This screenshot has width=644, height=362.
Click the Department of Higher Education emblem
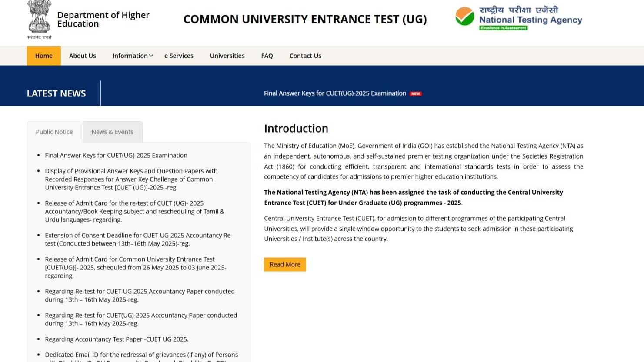pos(39,18)
